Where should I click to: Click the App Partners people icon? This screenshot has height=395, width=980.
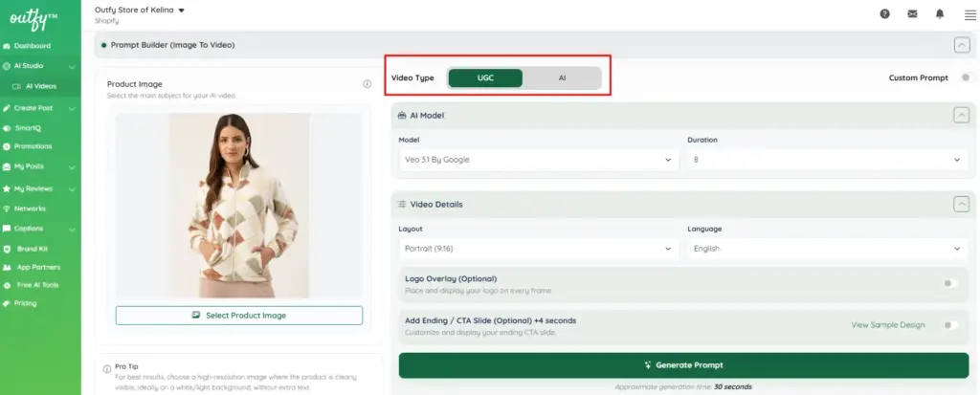(7, 268)
